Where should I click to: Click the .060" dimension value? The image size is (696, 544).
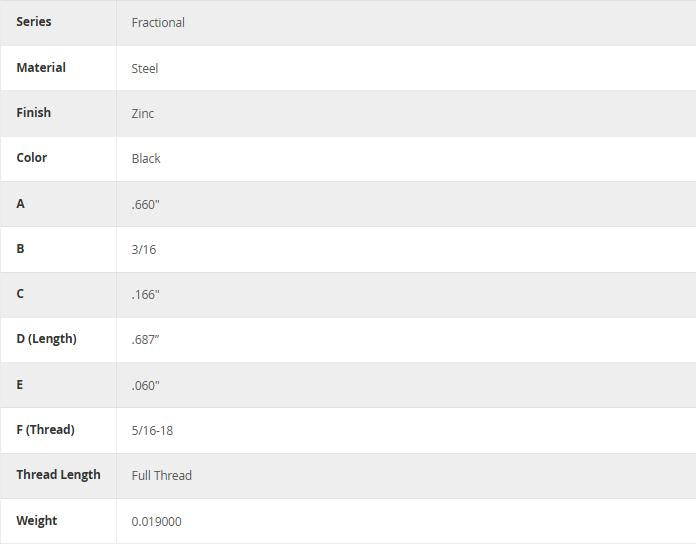point(146,386)
